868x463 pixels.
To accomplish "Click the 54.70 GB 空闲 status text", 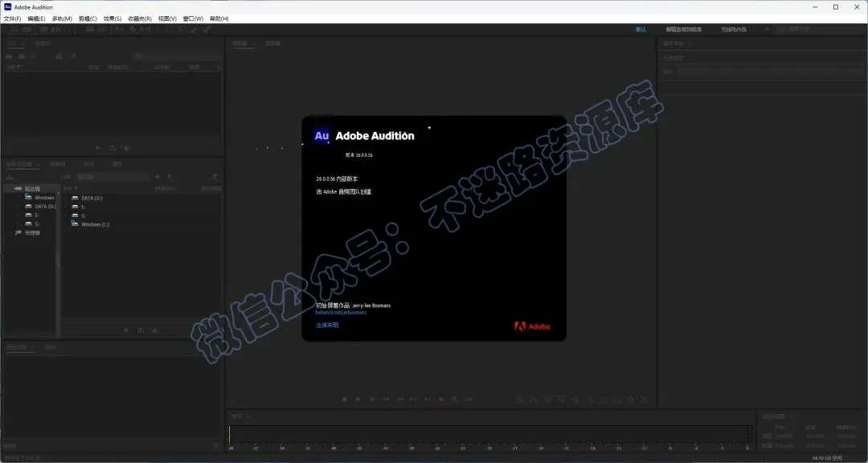I will [x=827, y=458].
